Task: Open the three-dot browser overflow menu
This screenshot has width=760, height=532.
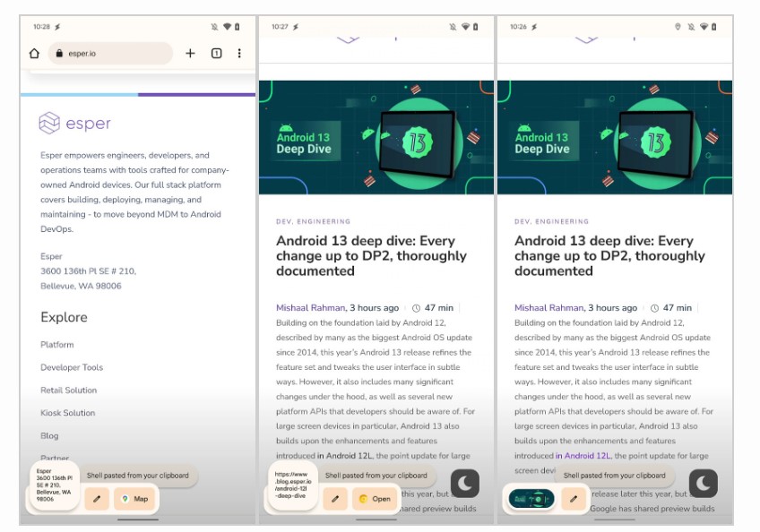Action: (239, 54)
